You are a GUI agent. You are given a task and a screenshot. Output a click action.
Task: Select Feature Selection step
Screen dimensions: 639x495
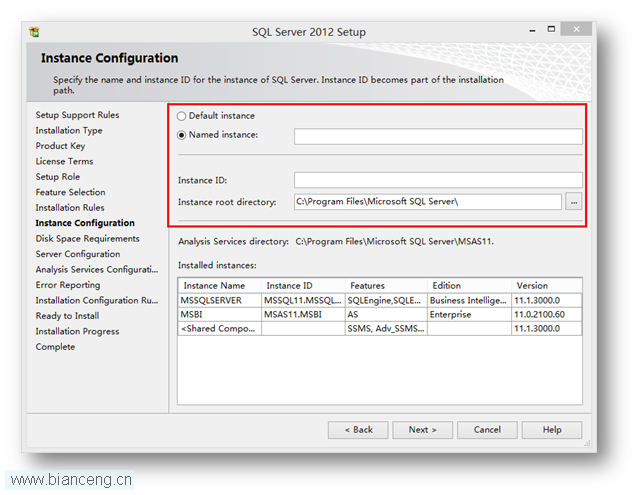[x=71, y=192]
